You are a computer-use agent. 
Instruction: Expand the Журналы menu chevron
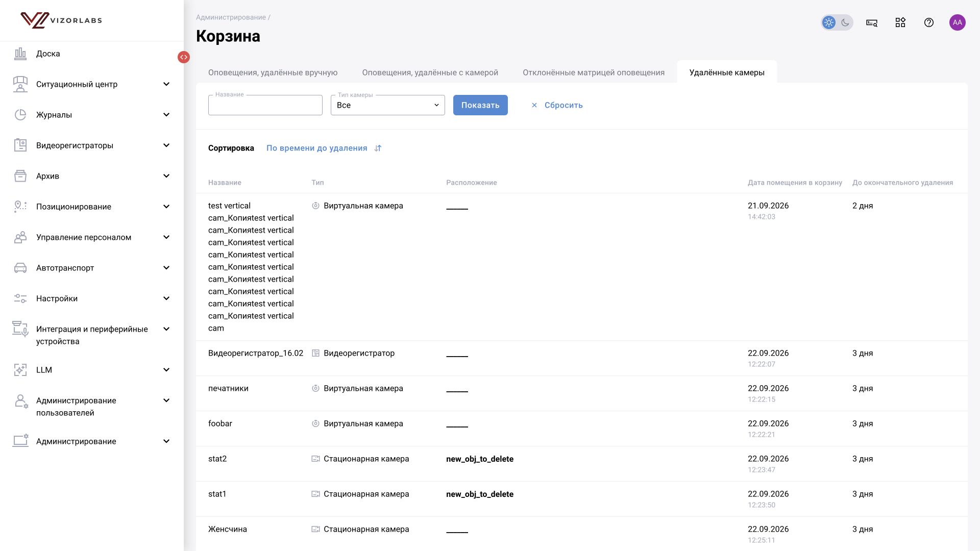click(166, 115)
